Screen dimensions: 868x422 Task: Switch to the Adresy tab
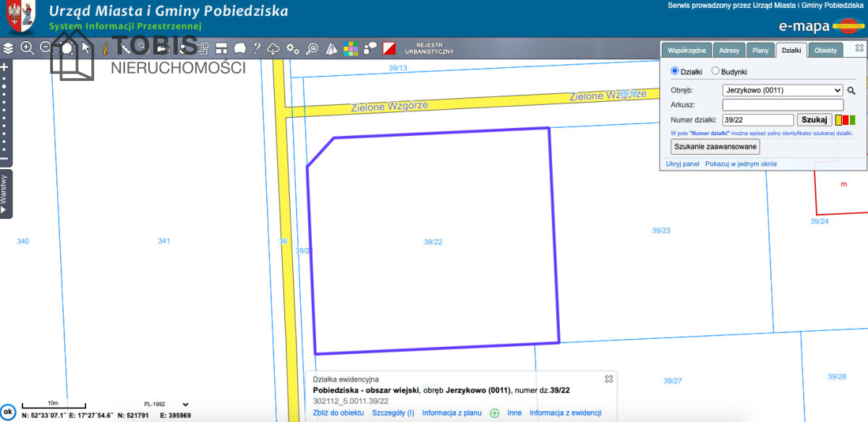tap(729, 51)
